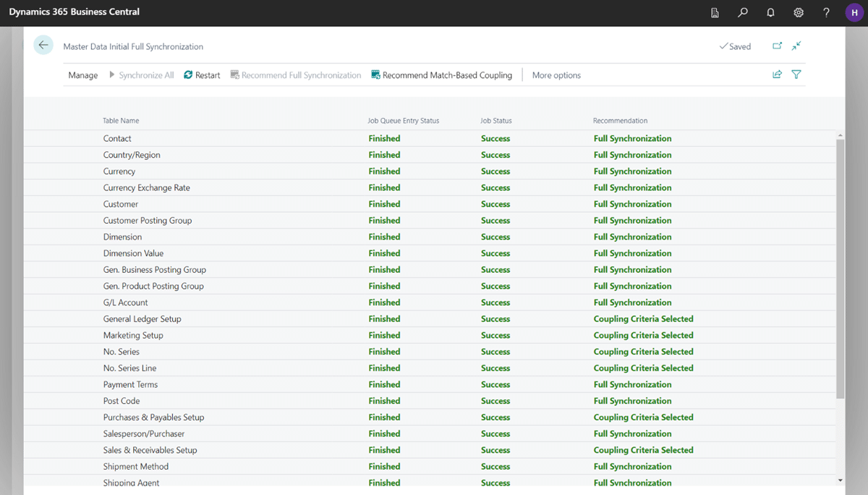Toggle the filter pane funnel icon

(x=796, y=75)
